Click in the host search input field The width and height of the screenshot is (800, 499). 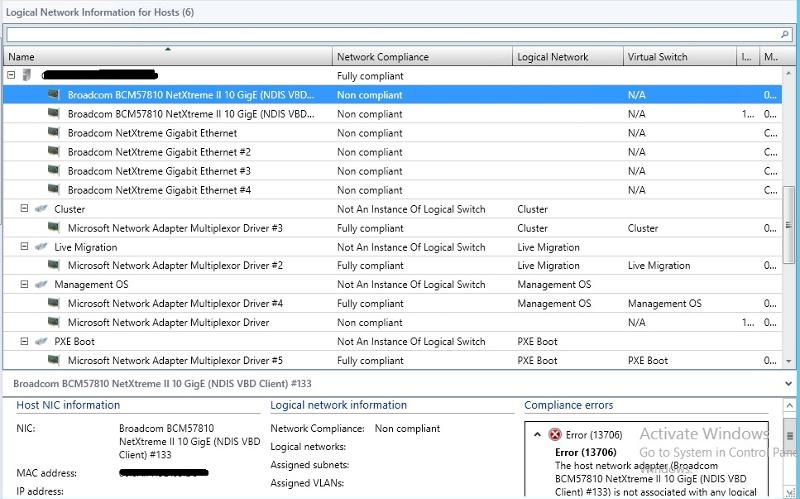coord(393,34)
